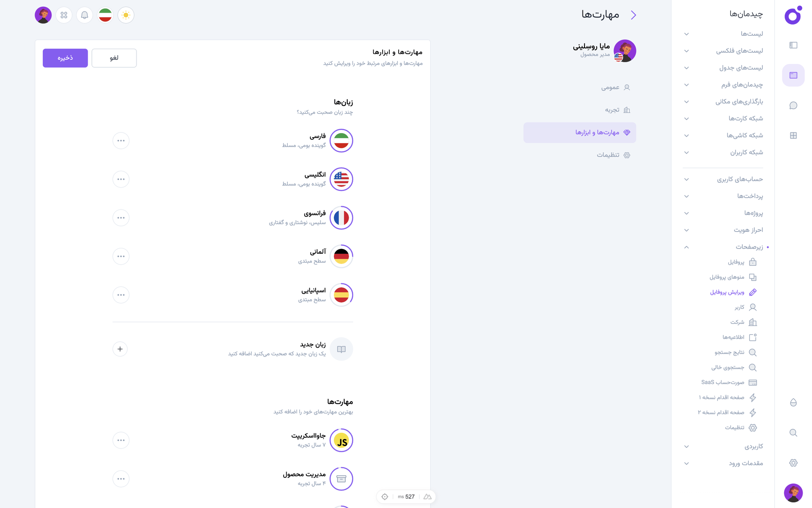Open the apps grid menu at top left

pyautogui.click(x=64, y=15)
